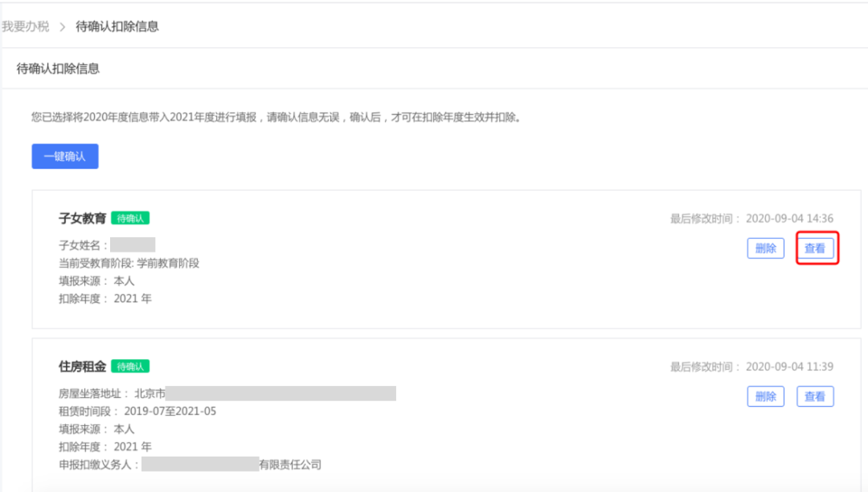
Task: Click the green 待确认 badge beside 子女教育
Action: tap(130, 218)
